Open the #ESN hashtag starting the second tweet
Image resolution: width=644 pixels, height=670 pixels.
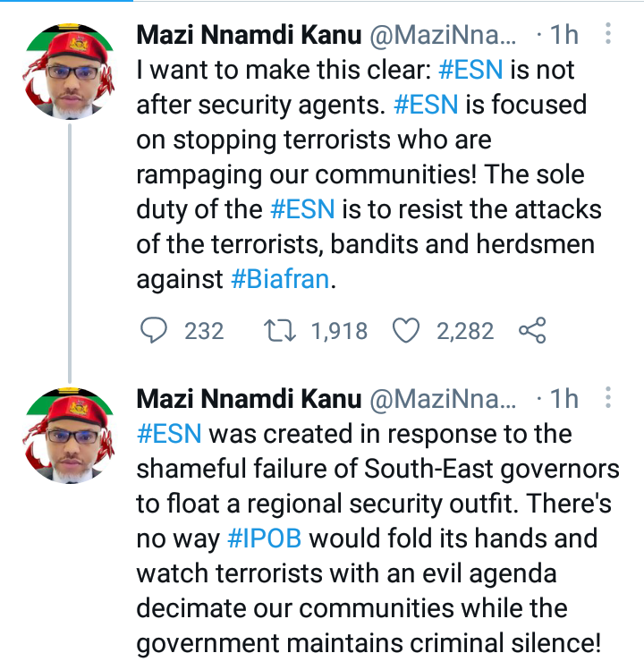pos(169,434)
